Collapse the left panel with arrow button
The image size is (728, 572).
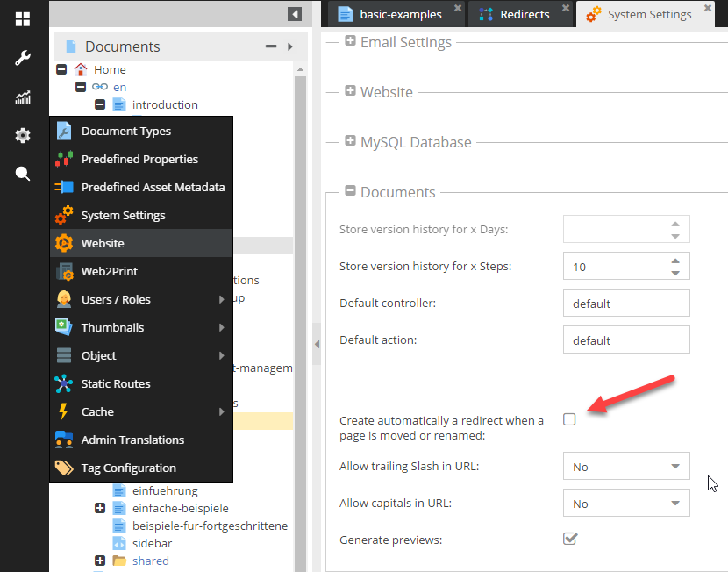click(x=295, y=14)
